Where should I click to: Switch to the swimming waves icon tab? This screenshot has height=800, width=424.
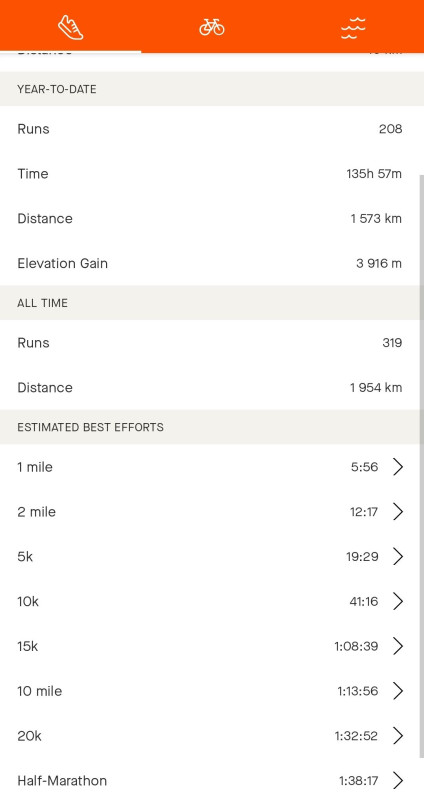click(353, 28)
